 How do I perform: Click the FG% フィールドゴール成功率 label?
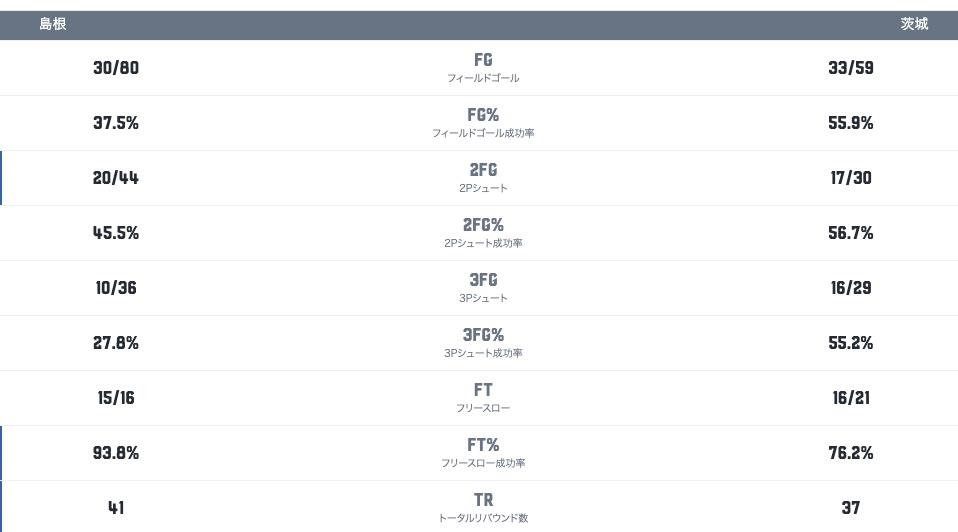[483, 122]
